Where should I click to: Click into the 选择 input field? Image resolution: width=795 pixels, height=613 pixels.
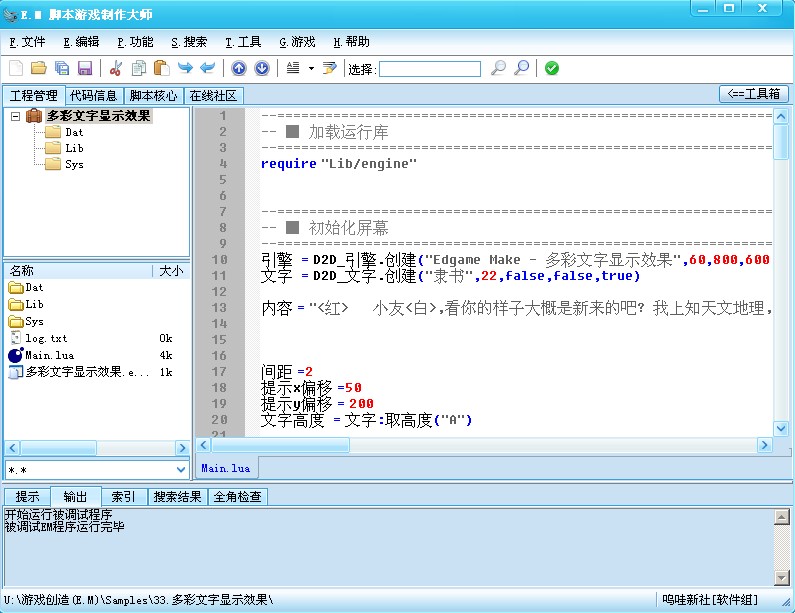pyautogui.click(x=430, y=69)
